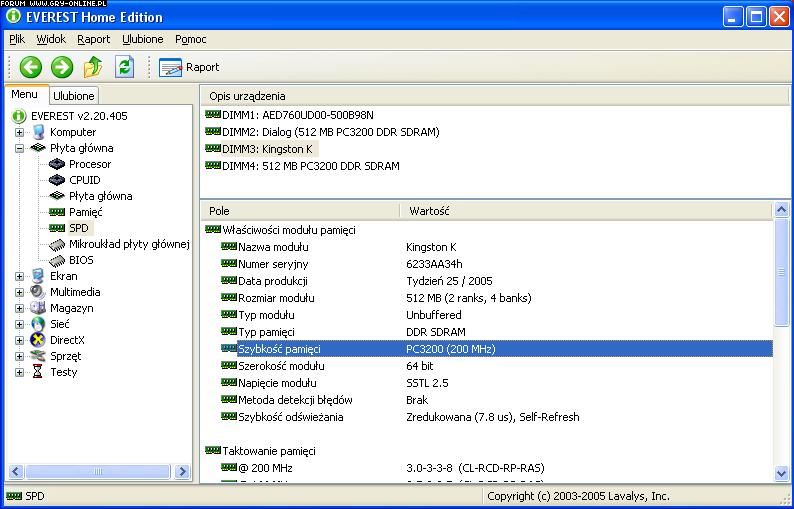Expand the Multimedia tree node

19,292
